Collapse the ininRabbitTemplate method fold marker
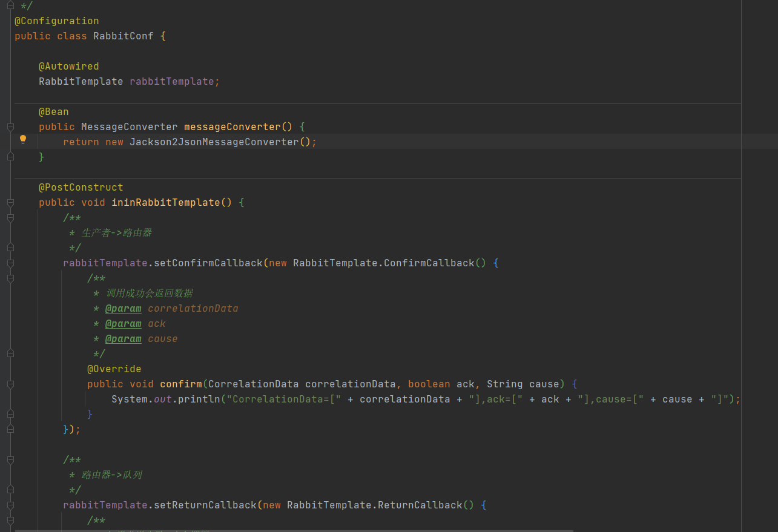This screenshot has width=778, height=532. pyautogui.click(x=10, y=203)
